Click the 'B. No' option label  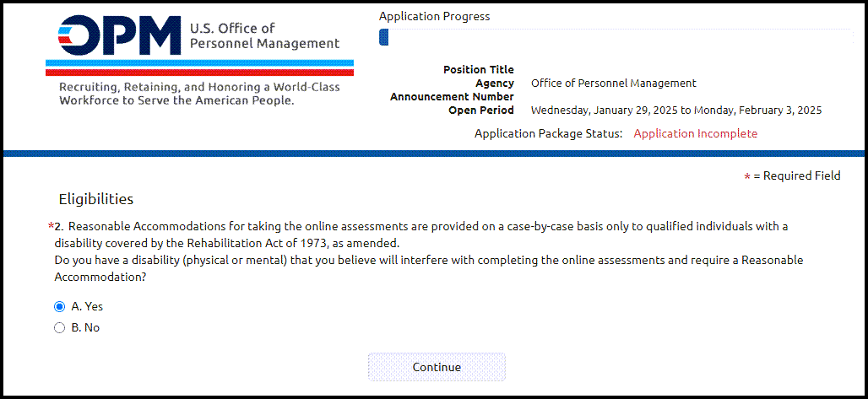[x=85, y=328]
